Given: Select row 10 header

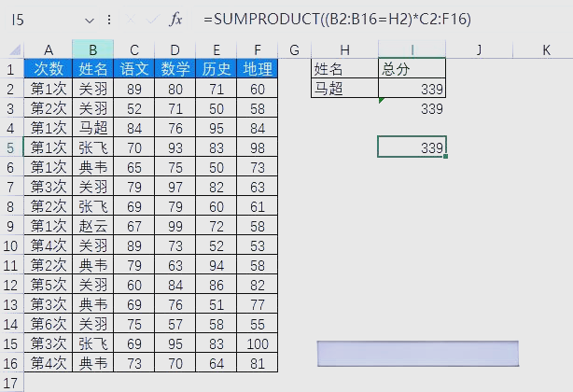Looking at the screenshot, I should click(10, 245).
